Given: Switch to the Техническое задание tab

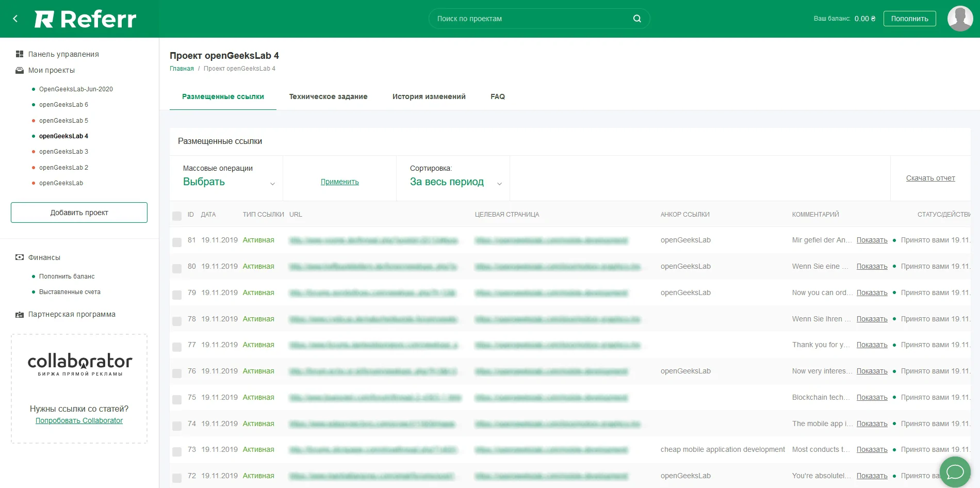Looking at the screenshot, I should (x=328, y=96).
